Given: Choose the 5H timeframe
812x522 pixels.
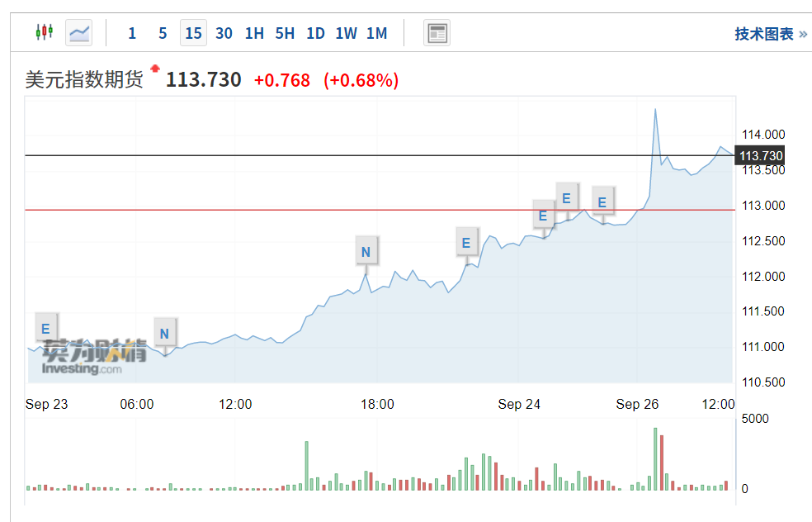Looking at the screenshot, I should (x=285, y=33).
